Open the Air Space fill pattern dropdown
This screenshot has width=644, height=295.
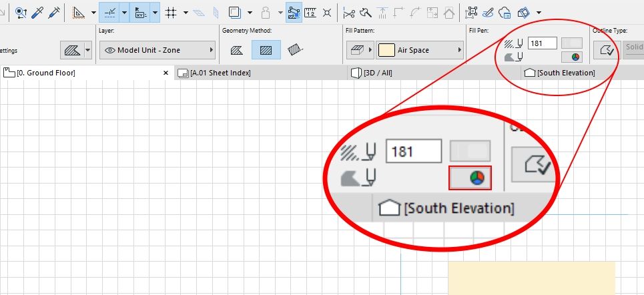click(x=420, y=50)
